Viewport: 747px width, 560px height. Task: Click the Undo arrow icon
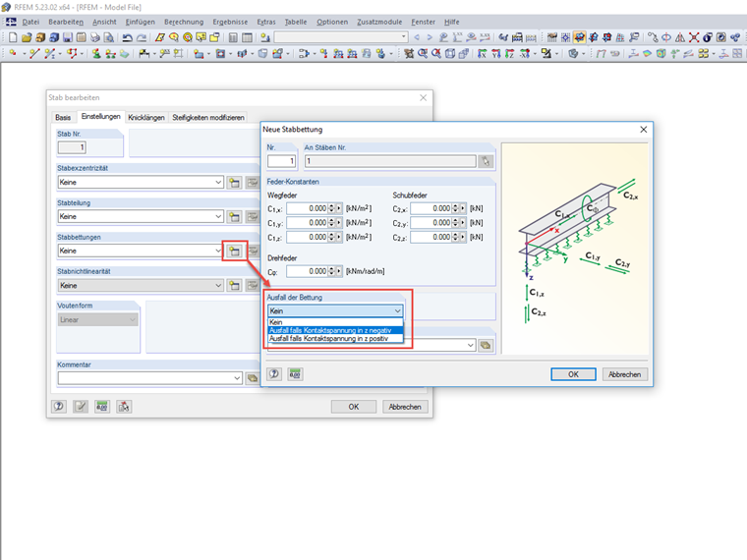(x=127, y=37)
